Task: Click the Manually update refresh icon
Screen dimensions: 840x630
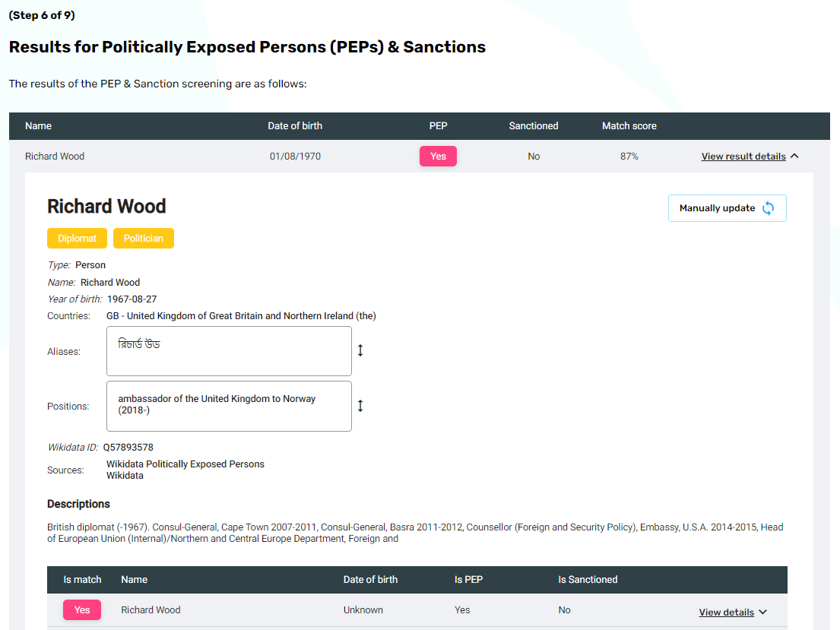Action: tap(769, 208)
